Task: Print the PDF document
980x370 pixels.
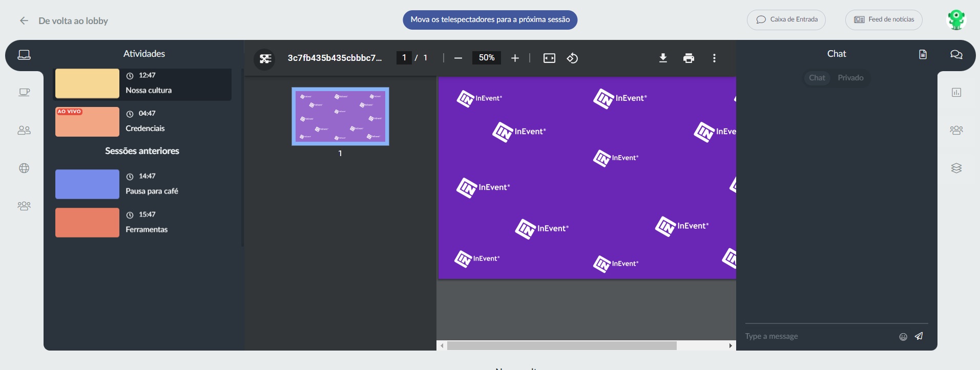Action: (x=689, y=58)
